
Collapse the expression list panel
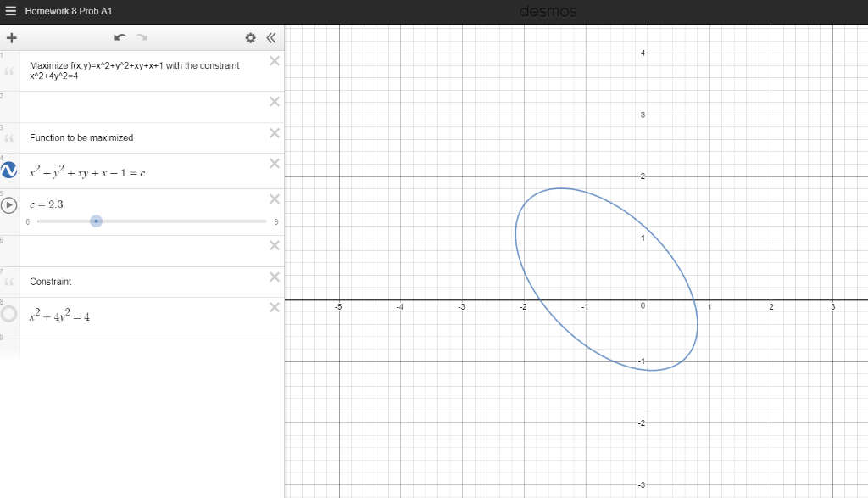tap(270, 37)
